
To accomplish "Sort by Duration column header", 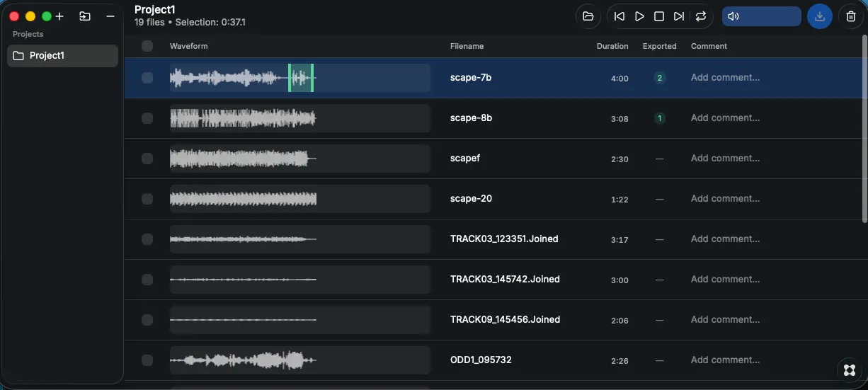I will pos(612,46).
